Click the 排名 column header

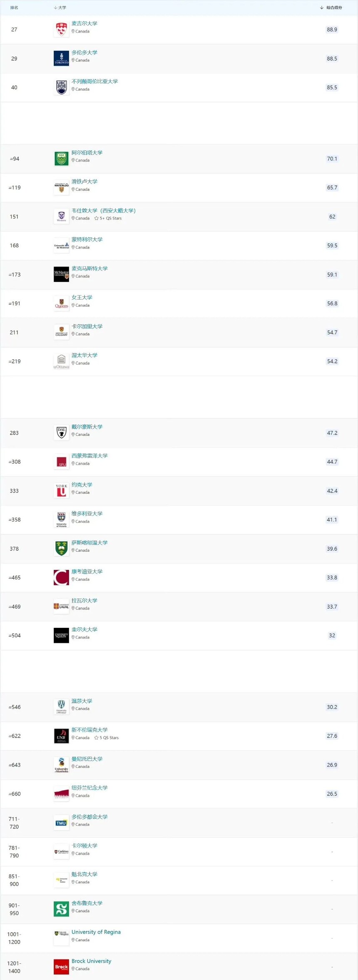[x=14, y=7]
